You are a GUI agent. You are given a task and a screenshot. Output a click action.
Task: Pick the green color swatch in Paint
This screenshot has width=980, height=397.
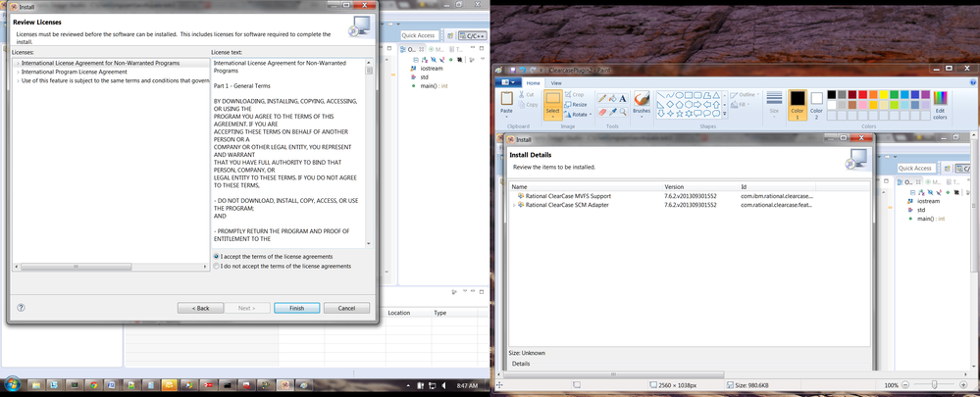[895, 95]
